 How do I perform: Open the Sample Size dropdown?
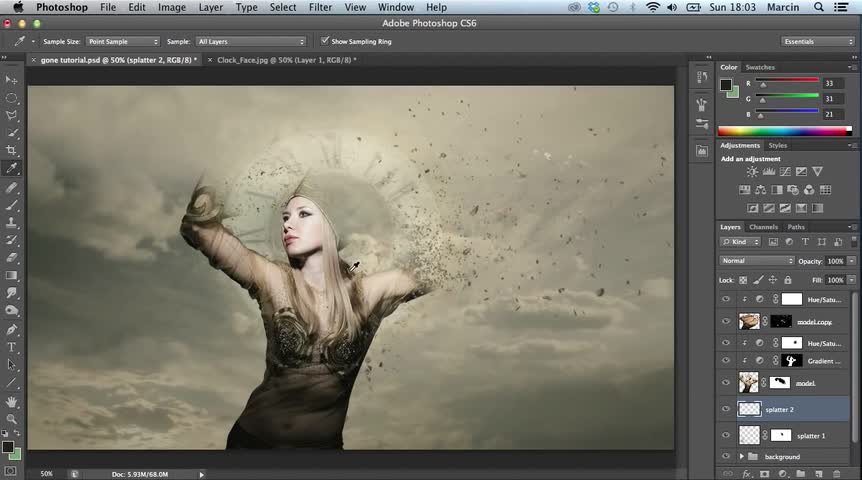pos(122,41)
